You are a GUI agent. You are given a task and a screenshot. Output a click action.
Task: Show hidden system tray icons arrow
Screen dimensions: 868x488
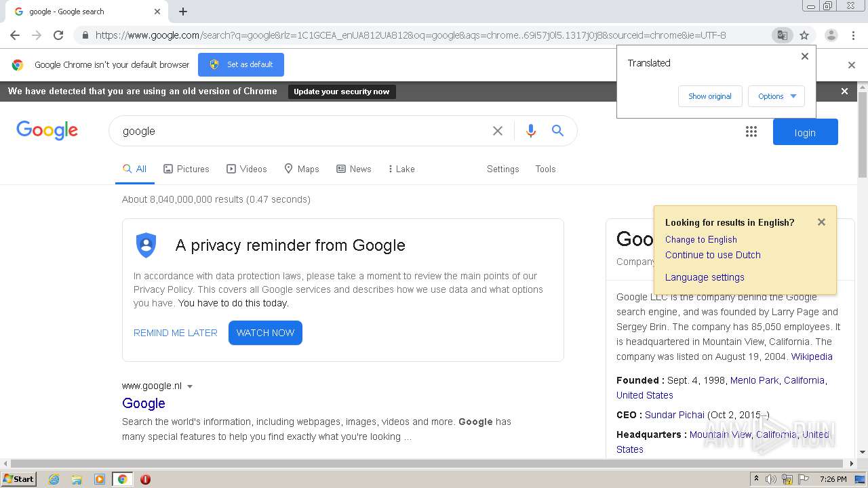coord(756,479)
